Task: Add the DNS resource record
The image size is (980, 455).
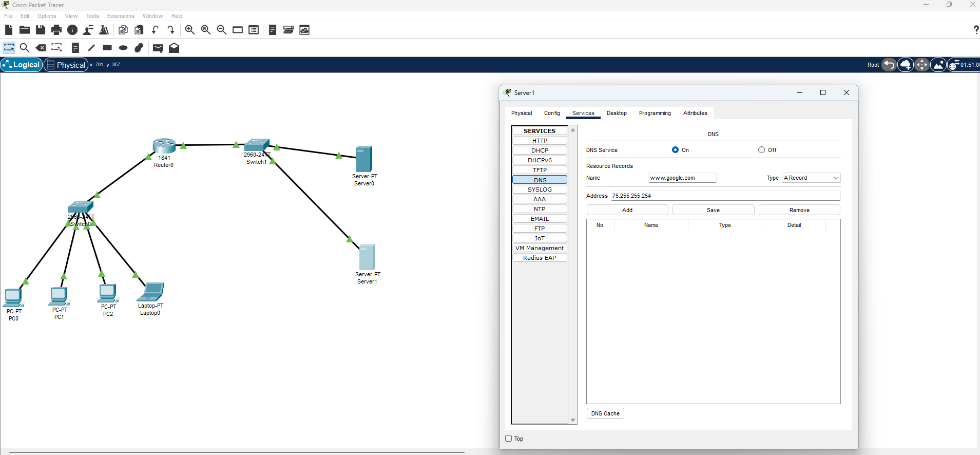Action: (x=627, y=210)
